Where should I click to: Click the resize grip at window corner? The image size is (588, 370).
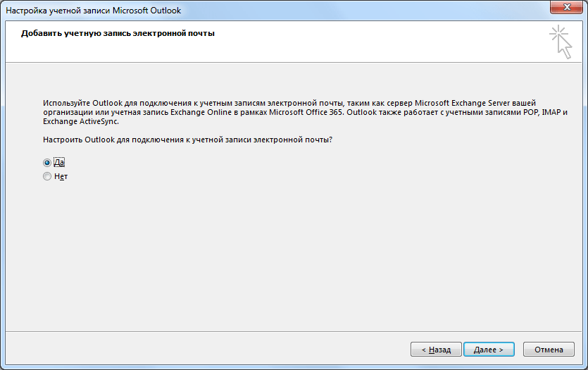582,364
